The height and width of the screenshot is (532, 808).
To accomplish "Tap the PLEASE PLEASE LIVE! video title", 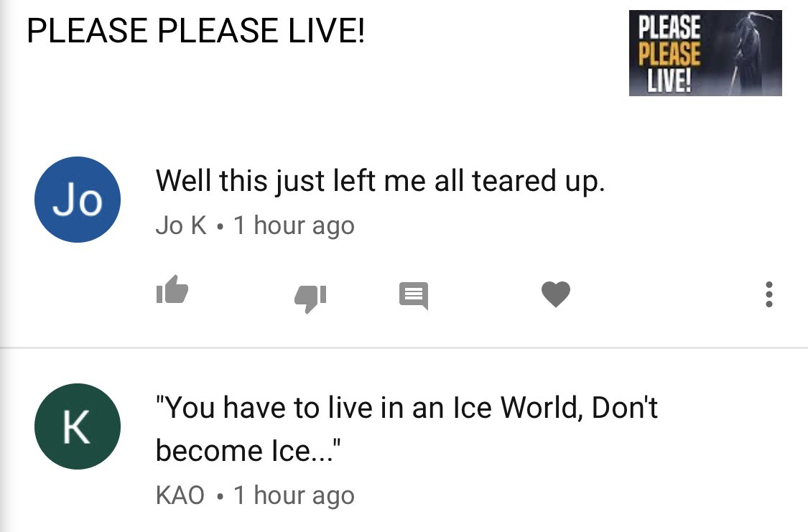I will tap(196, 31).
